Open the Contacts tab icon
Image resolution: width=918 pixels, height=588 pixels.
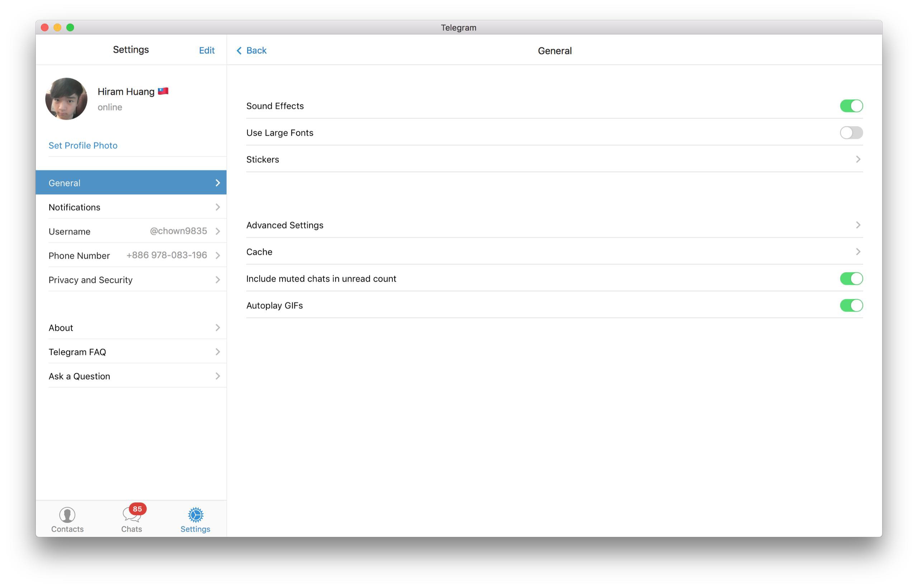coord(67,515)
